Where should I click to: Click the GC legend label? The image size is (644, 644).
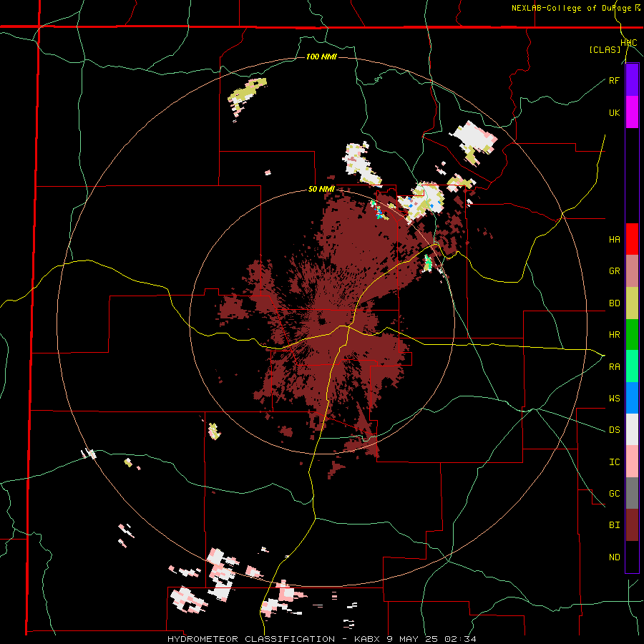[x=614, y=494]
